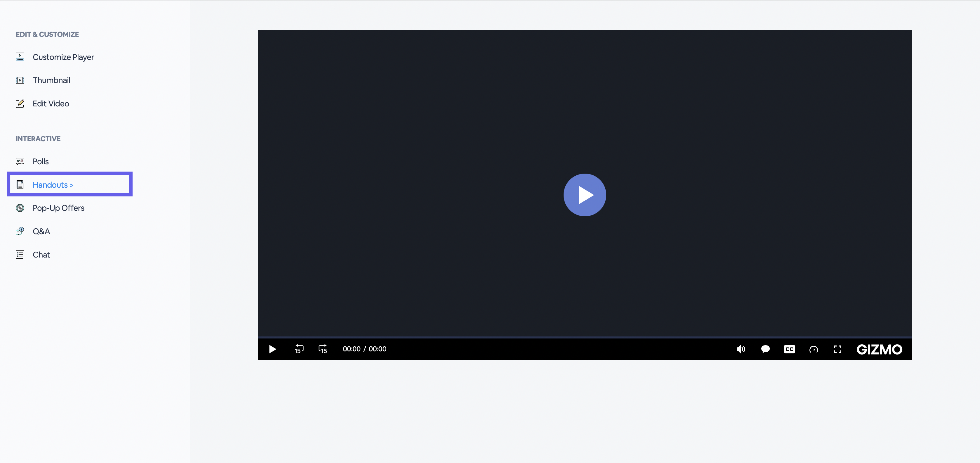
Task: Mute the video volume speaker icon
Action: [740, 349]
